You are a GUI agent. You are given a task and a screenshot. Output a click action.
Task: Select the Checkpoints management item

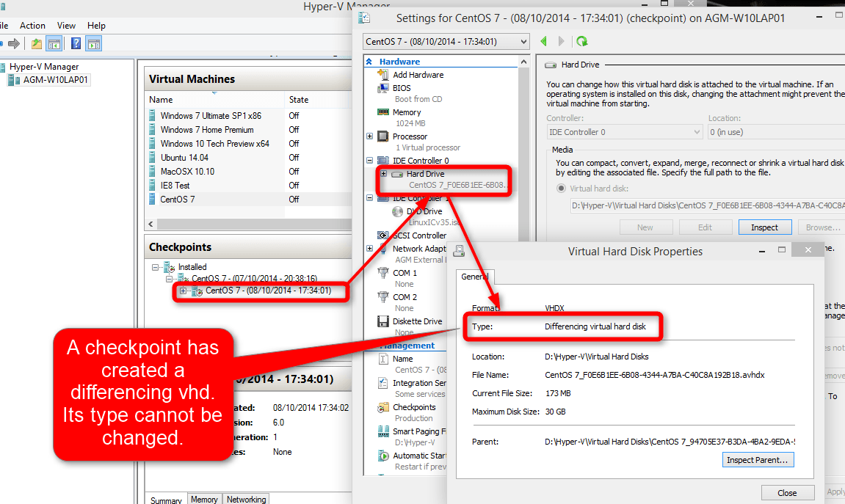(x=414, y=408)
